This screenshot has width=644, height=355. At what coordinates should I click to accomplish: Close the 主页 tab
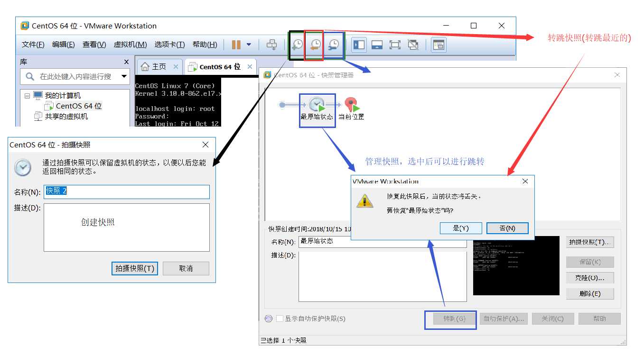click(176, 67)
